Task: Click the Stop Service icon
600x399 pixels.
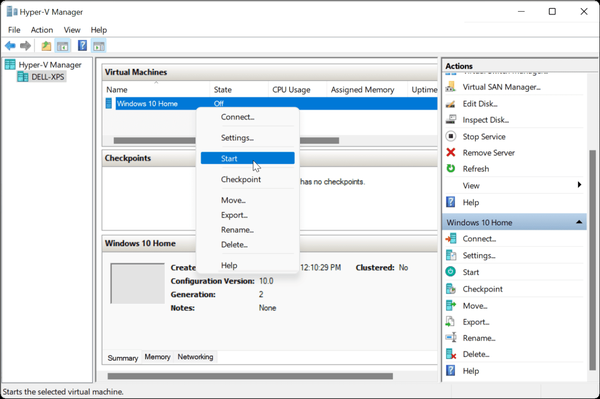Action: coord(451,136)
